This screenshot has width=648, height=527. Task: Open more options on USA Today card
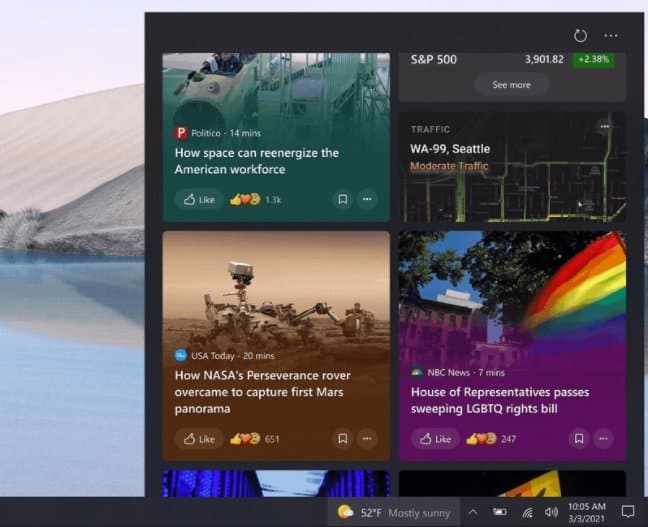coord(367,439)
